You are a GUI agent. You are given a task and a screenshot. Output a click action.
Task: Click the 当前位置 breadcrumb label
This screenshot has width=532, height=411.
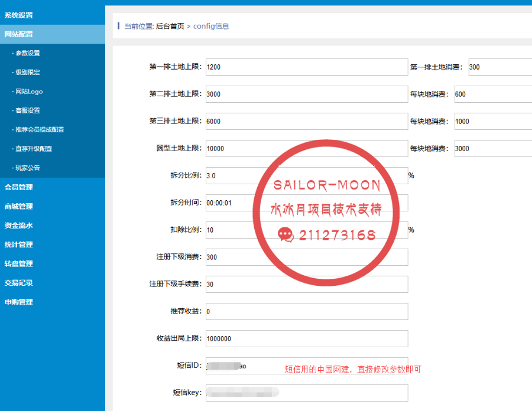[x=139, y=26]
